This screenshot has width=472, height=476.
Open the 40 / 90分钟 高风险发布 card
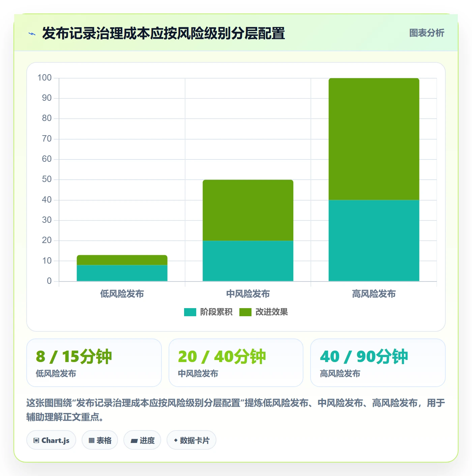(378, 363)
